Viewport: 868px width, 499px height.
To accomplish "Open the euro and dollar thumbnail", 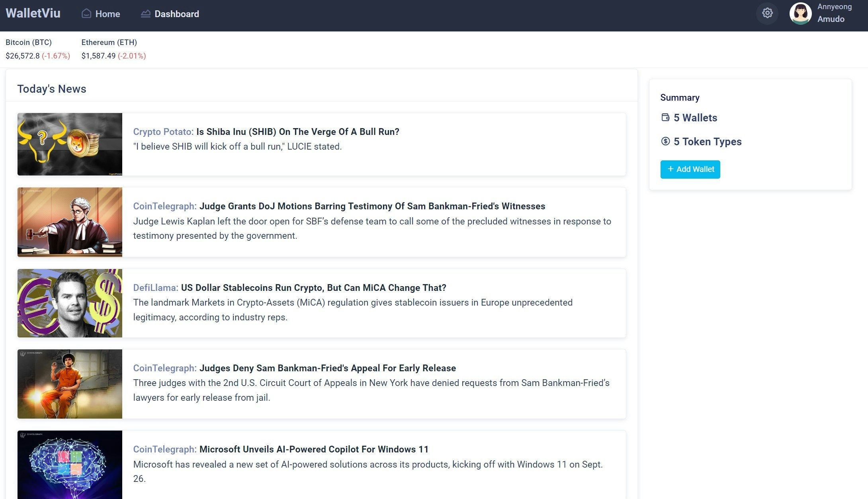I will click(x=70, y=303).
